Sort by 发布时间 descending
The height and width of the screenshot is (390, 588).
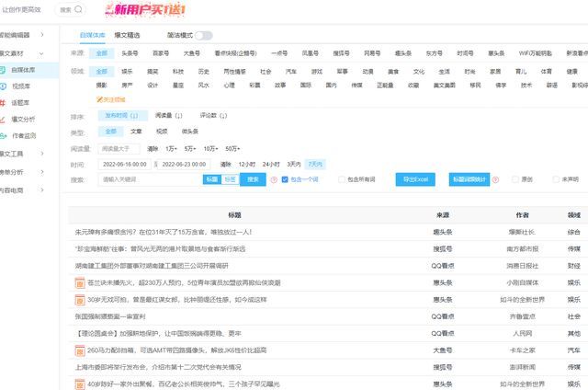(x=122, y=116)
